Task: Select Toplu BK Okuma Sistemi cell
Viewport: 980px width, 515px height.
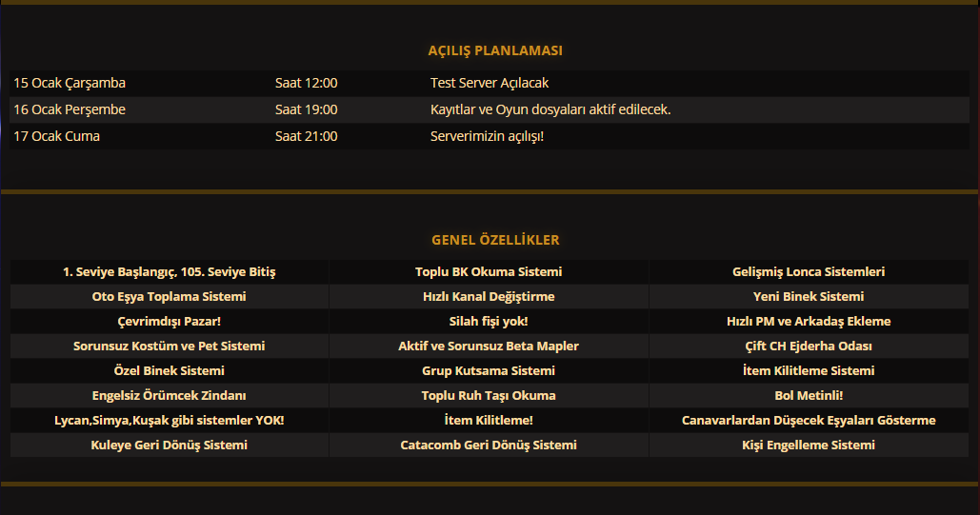Action: click(x=489, y=272)
